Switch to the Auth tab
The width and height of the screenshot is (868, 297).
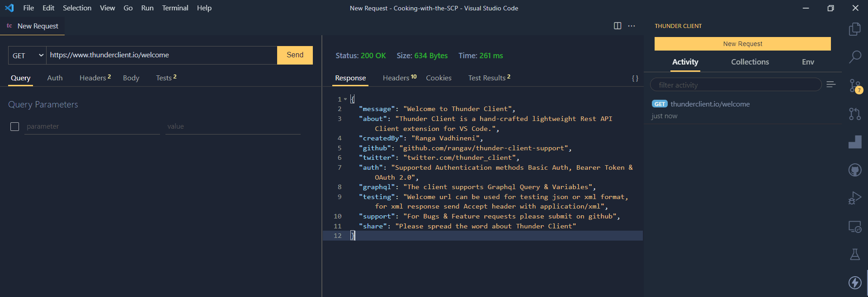pos(55,78)
